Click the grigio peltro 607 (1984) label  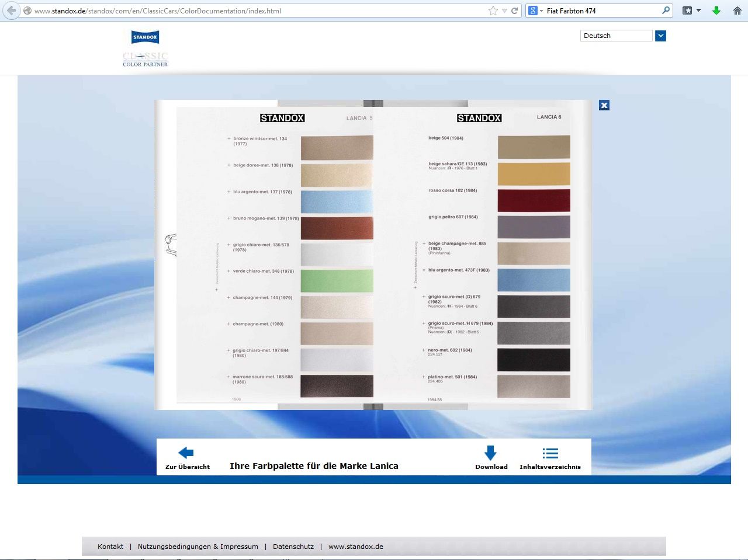coord(453,217)
